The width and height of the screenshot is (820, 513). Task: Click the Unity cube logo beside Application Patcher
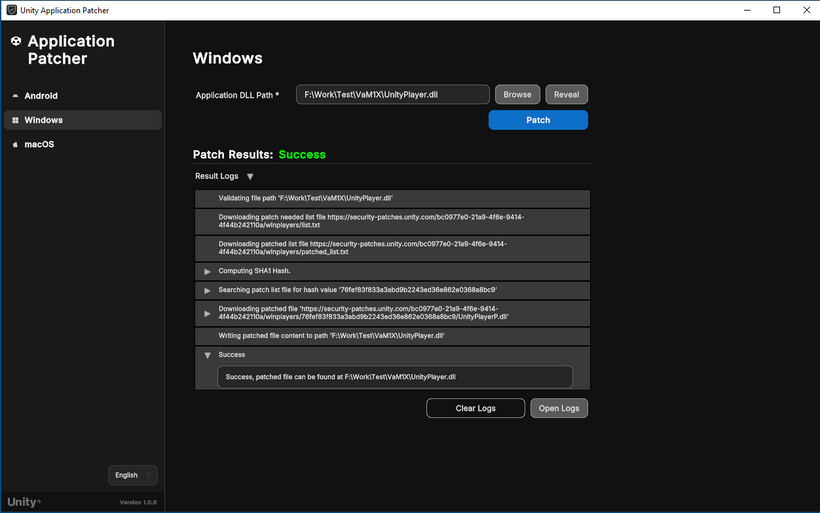pyautogui.click(x=16, y=42)
